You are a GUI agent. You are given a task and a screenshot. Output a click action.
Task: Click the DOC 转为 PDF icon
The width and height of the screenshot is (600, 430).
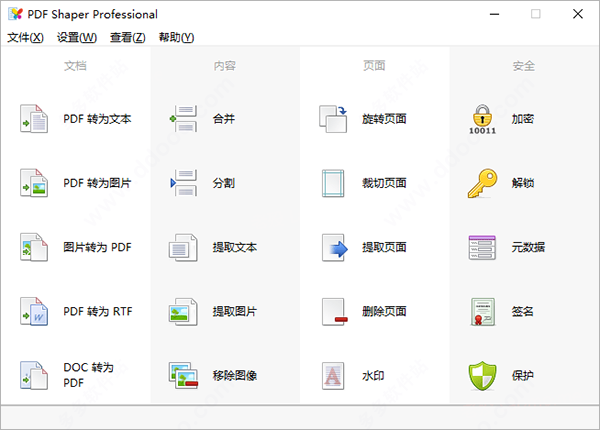[x=34, y=375]
